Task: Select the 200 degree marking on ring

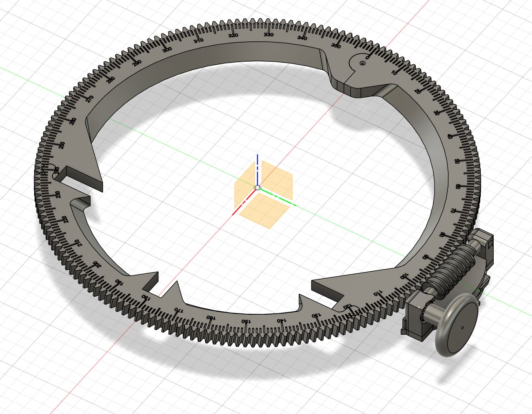Action: tap(97, 265)
